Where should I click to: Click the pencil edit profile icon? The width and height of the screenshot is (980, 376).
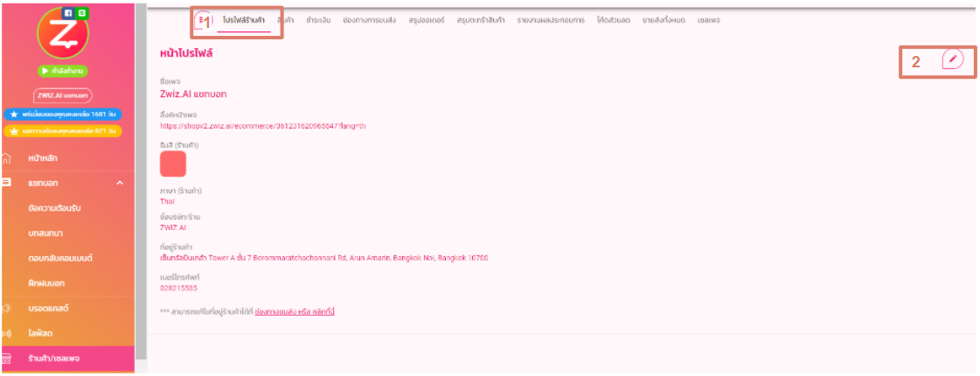pos(954,59)
